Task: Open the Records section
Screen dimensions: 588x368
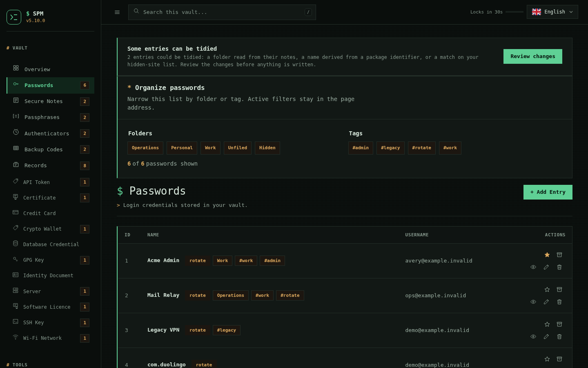Action: (x=51, y=166)
